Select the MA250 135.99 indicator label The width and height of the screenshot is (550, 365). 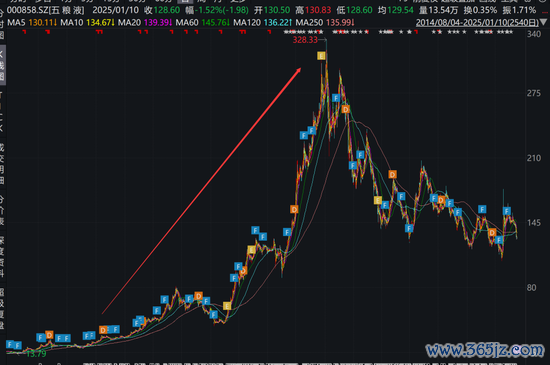tap(325, 22)
